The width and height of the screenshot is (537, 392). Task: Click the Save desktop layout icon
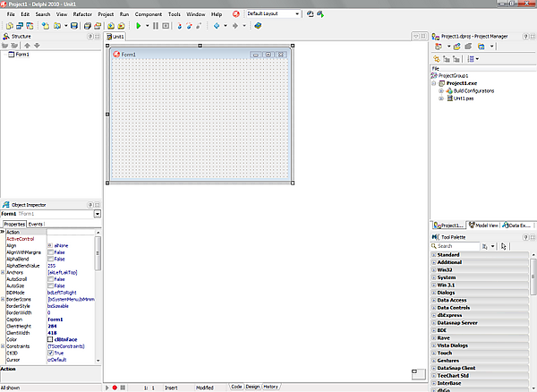point(309,15)
